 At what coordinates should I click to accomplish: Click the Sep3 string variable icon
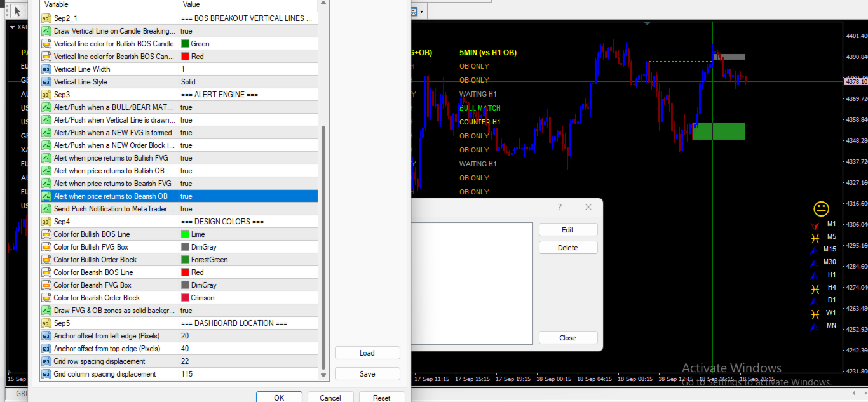46,95
